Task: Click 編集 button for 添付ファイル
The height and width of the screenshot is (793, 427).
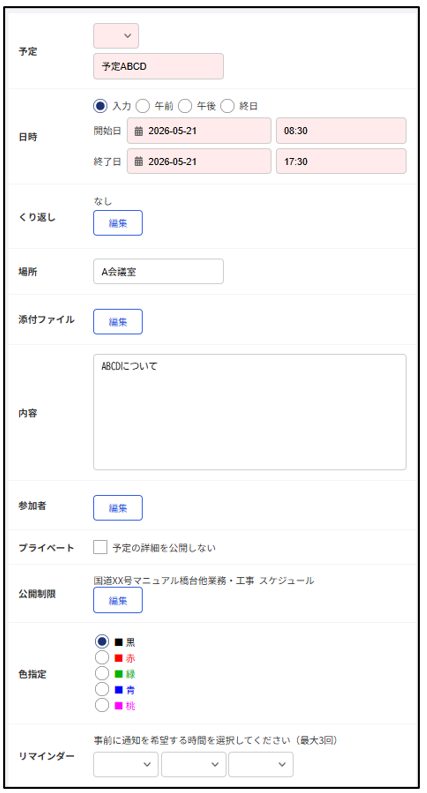Action: pos(118,322)
